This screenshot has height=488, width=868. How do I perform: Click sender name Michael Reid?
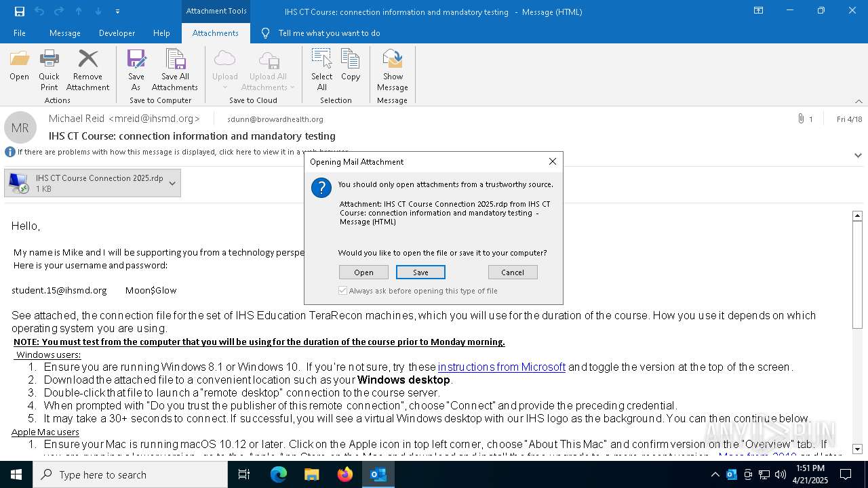[x=77, y=119]
